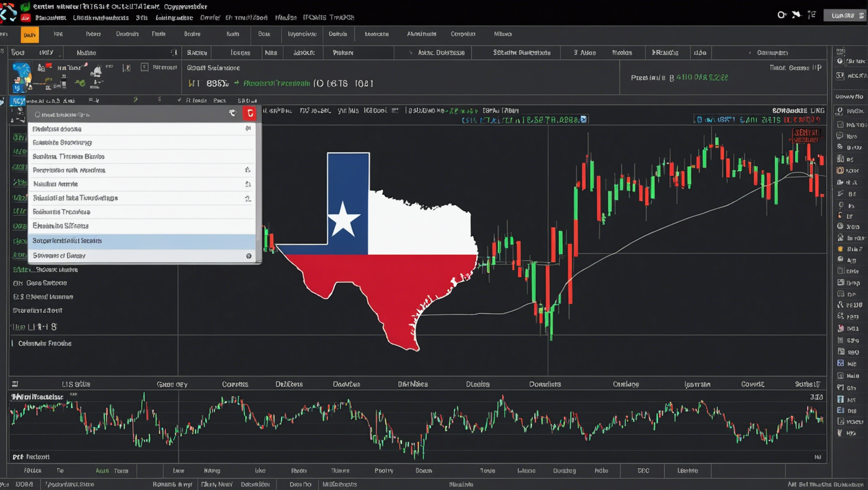Screen dimensions: 868x490
Task: Click the pink icon in the lower right sidebar
Action: coord(840,328)
